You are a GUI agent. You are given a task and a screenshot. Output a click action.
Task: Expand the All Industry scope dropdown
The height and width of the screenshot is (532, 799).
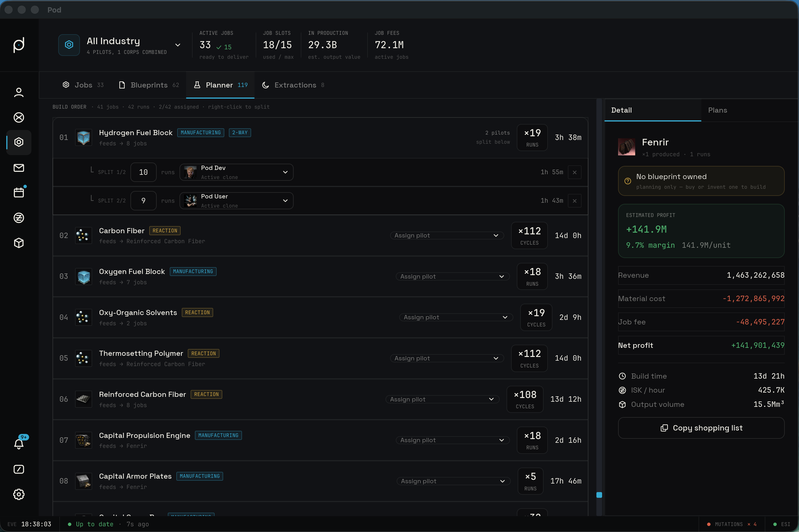177,45
